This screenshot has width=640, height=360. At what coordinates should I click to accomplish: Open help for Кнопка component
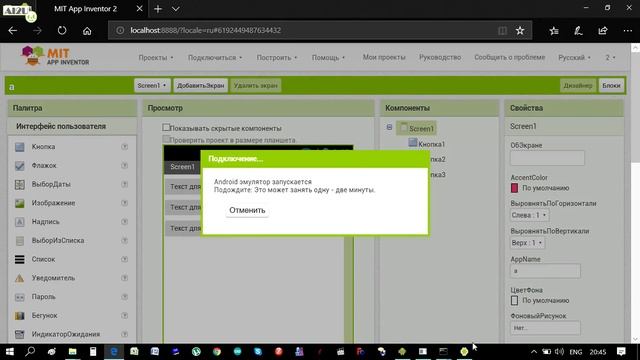124,147
